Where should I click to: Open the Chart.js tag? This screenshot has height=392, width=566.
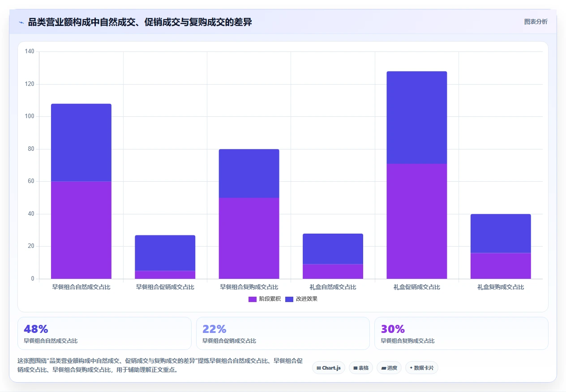pyautogui.click(x=329, y=368)
